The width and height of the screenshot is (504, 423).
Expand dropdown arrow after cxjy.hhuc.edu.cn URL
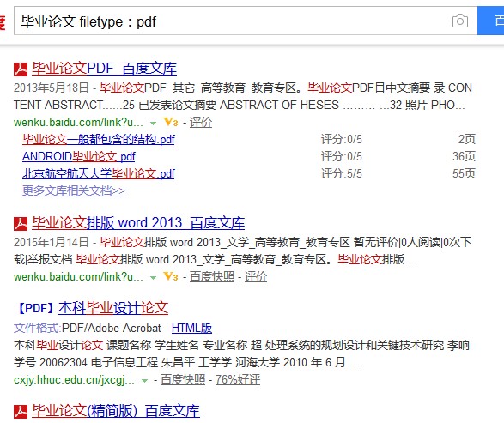point(144,381)
